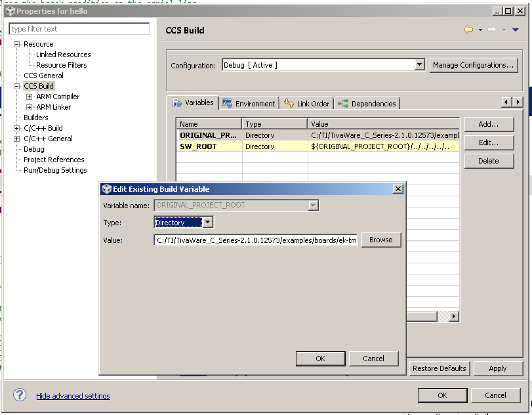Select Debug in the tree
This screenshot has width=532, height=415.
point(34,150)
